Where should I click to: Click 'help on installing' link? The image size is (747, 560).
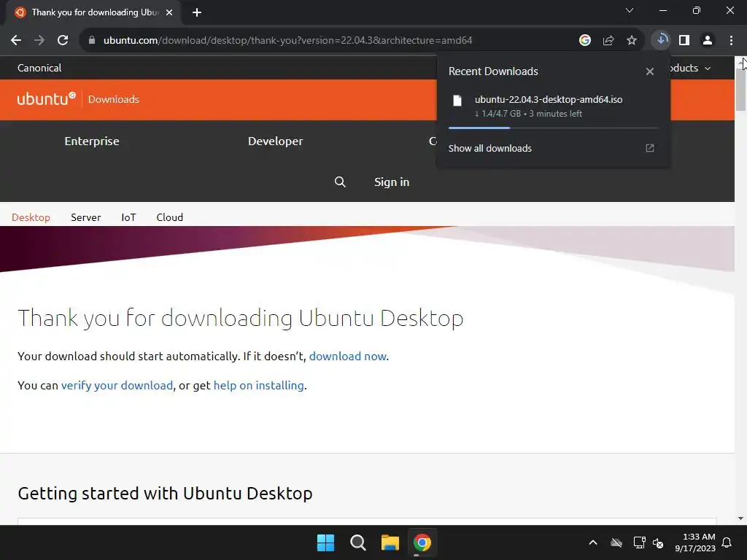click(259, 385)
